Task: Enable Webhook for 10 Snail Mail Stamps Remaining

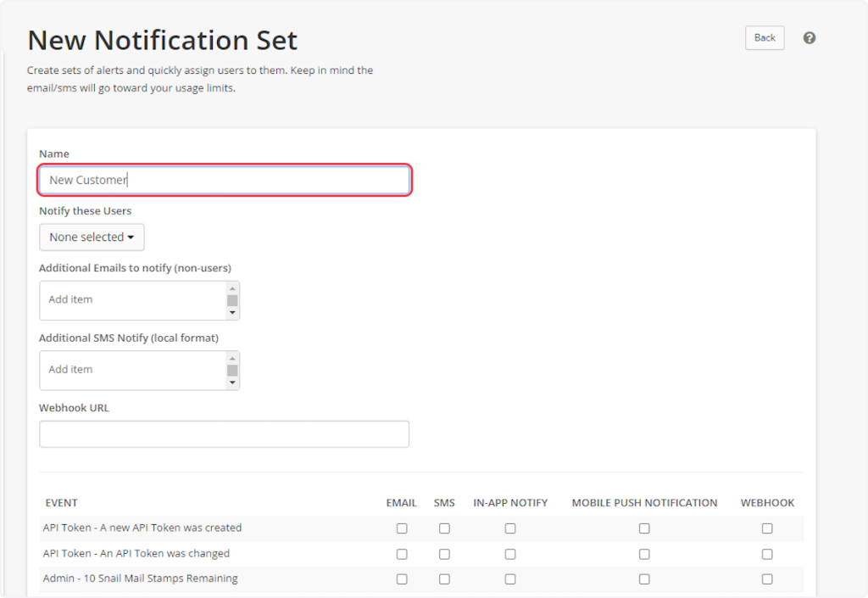Action: pyautogui.click(x=767, y=579)
